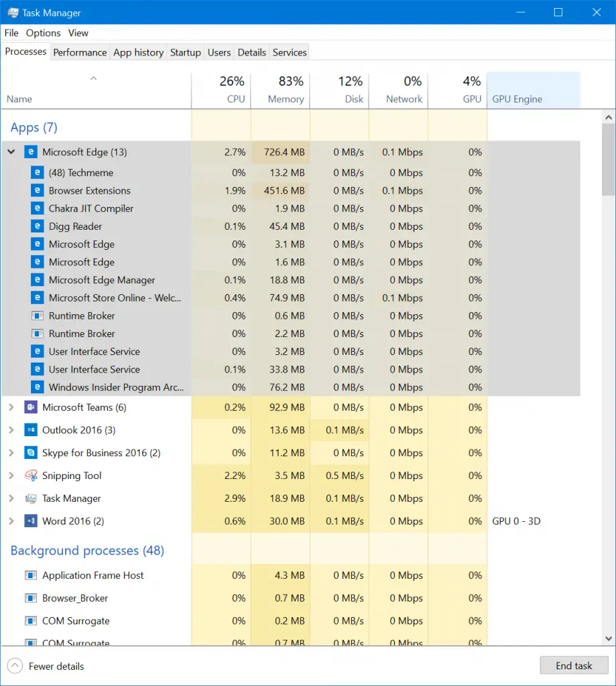616x686 pixels.
Task: Expand the Word 2016 process group
Action: (11, 521)
